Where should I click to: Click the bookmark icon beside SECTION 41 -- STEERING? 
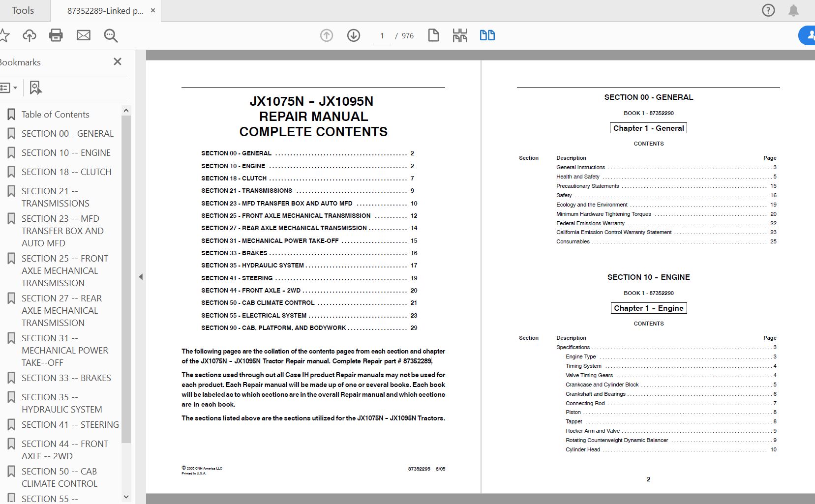11,425
